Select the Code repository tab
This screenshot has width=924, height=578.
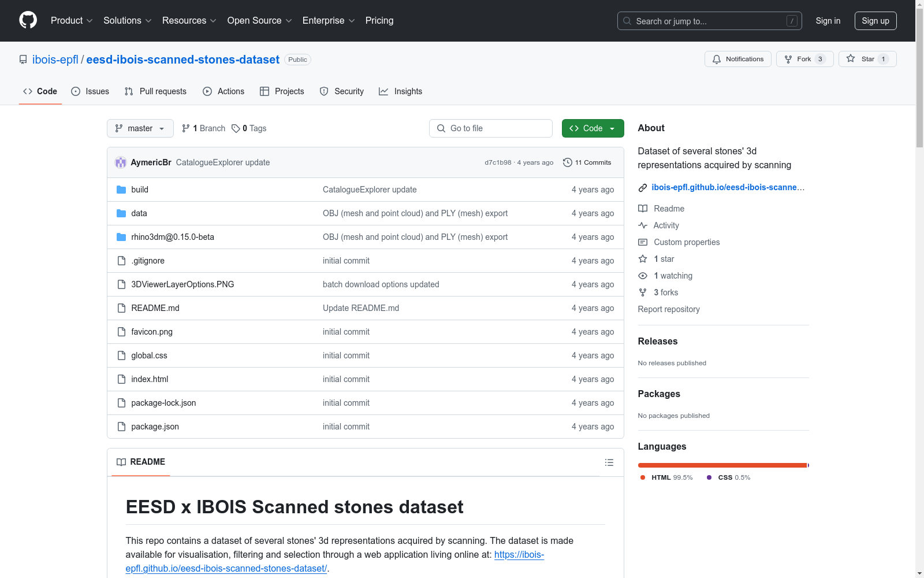40,91
